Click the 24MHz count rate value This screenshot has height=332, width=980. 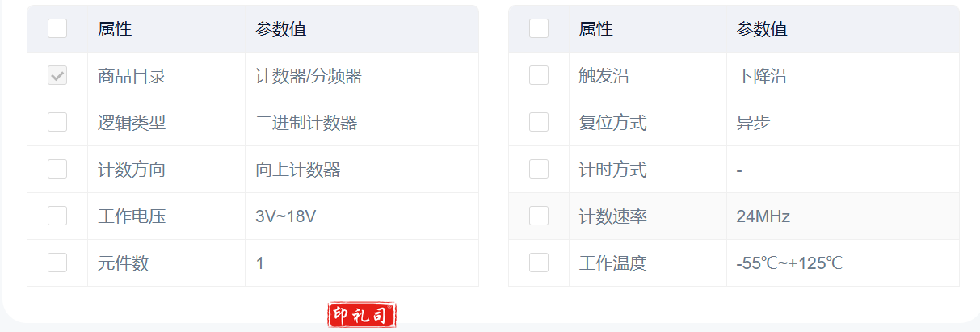point(763,216)
